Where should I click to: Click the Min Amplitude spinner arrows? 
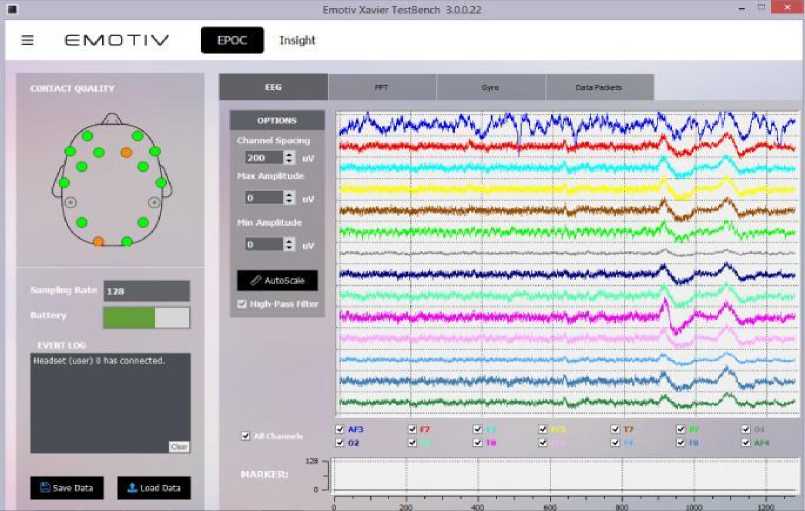point(289,244)
